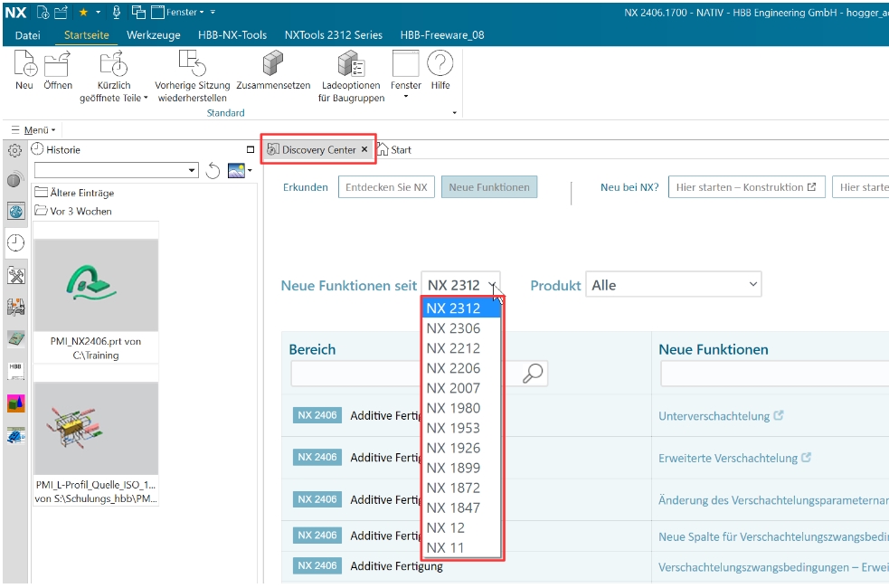Open the Produkt Alle dropdown
889x588 pixels.
pos(673,285)
